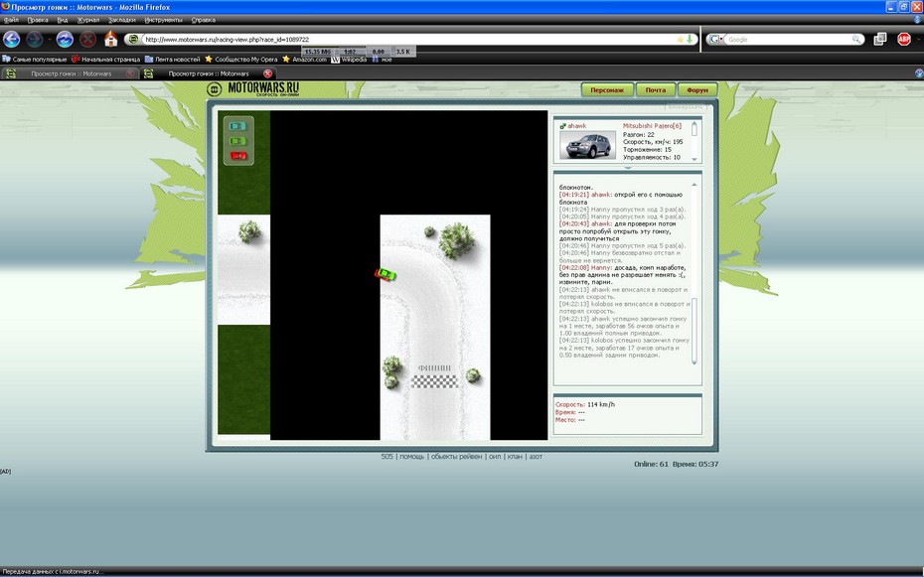The image size is (924, 577).
Task: Open the помощь footer link
Action: pos(412,456)
